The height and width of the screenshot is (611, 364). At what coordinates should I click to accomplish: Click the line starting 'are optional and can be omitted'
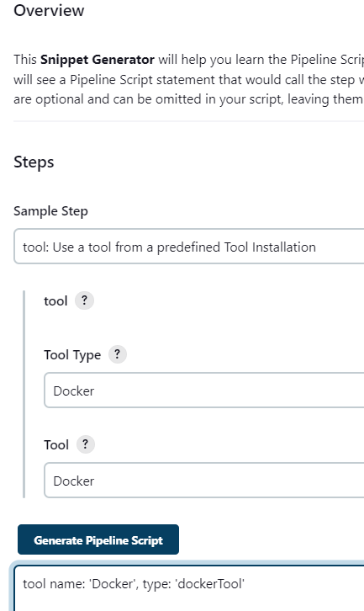188,99
